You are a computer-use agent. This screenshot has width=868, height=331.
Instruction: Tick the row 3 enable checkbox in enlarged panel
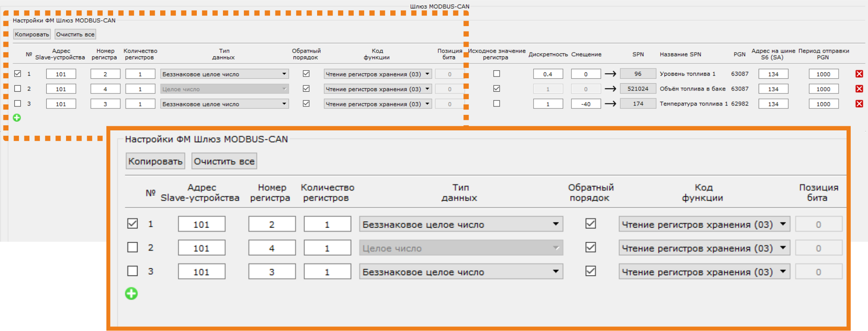pyautogui.click(x=132, y=271)
